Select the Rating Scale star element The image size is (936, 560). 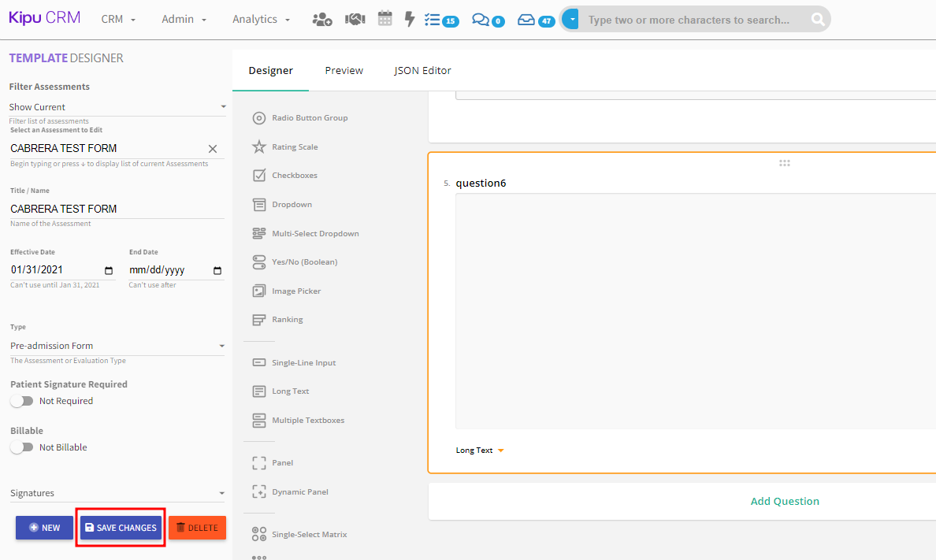point(259,147)
